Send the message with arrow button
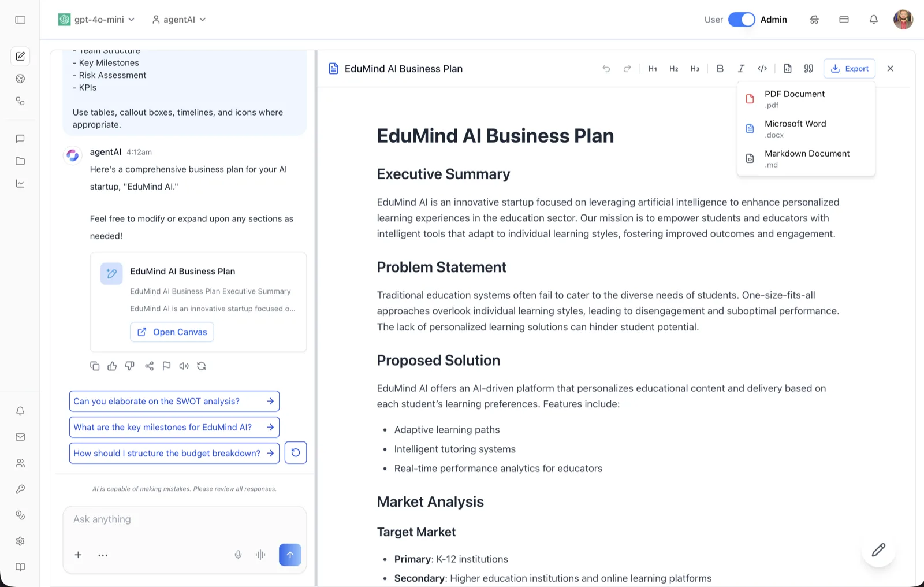924x587 pixels. 290,555
